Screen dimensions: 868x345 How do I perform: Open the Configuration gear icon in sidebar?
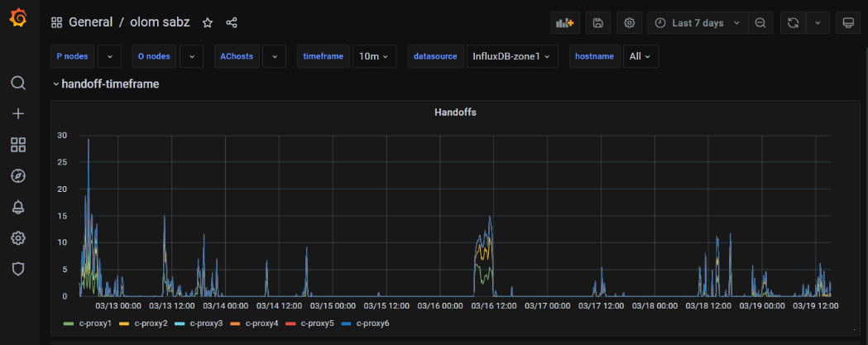coord(18,238)
